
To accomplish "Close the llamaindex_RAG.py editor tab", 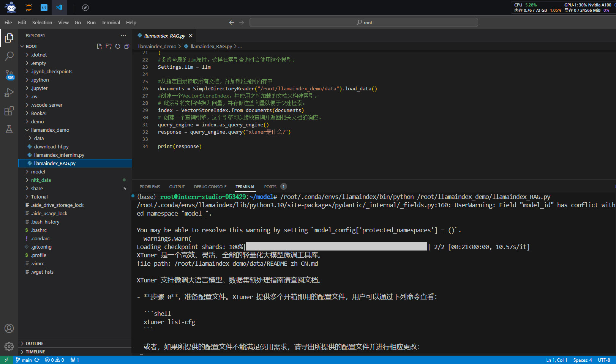I will pos(191,36).
